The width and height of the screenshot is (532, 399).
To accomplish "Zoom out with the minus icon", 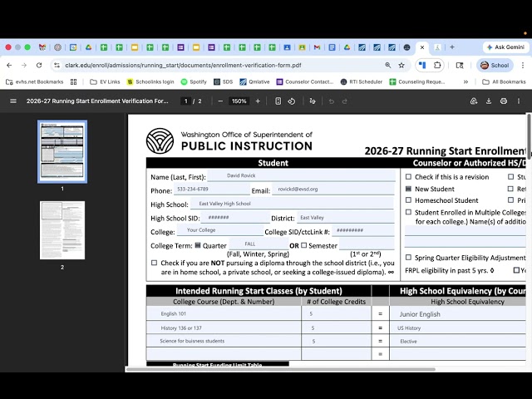I will pos(220,101).
